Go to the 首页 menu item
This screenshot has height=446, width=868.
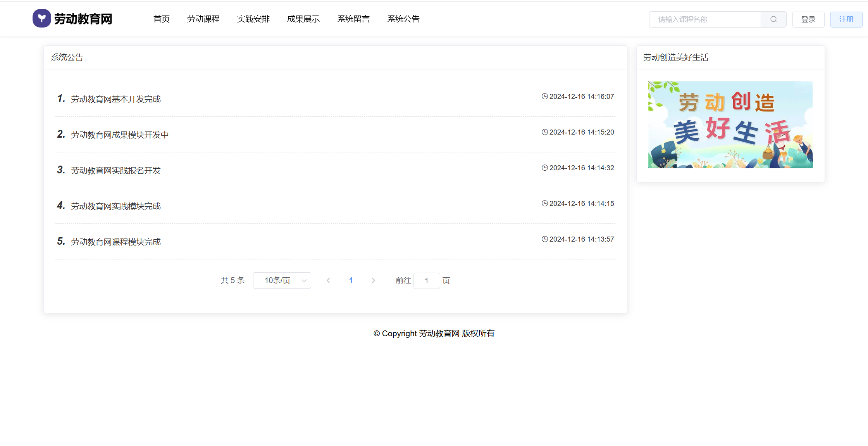tap(162, 19)
